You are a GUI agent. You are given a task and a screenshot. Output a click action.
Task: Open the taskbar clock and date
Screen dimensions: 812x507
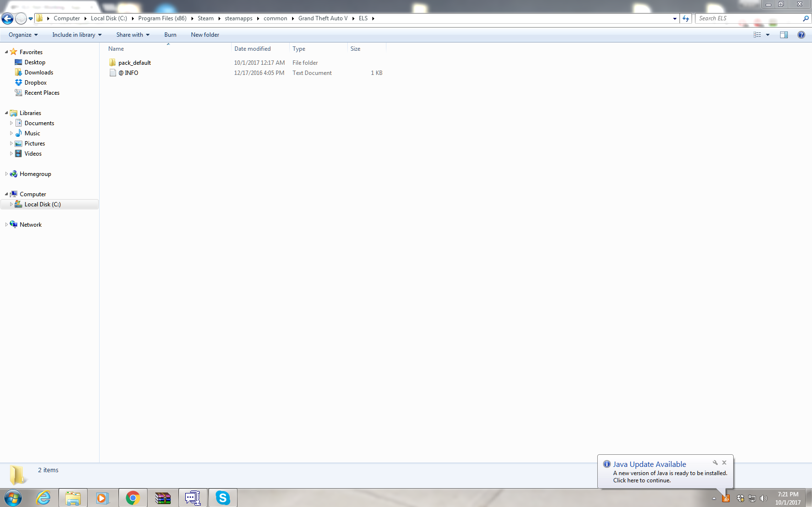click(x=788, y=498)
